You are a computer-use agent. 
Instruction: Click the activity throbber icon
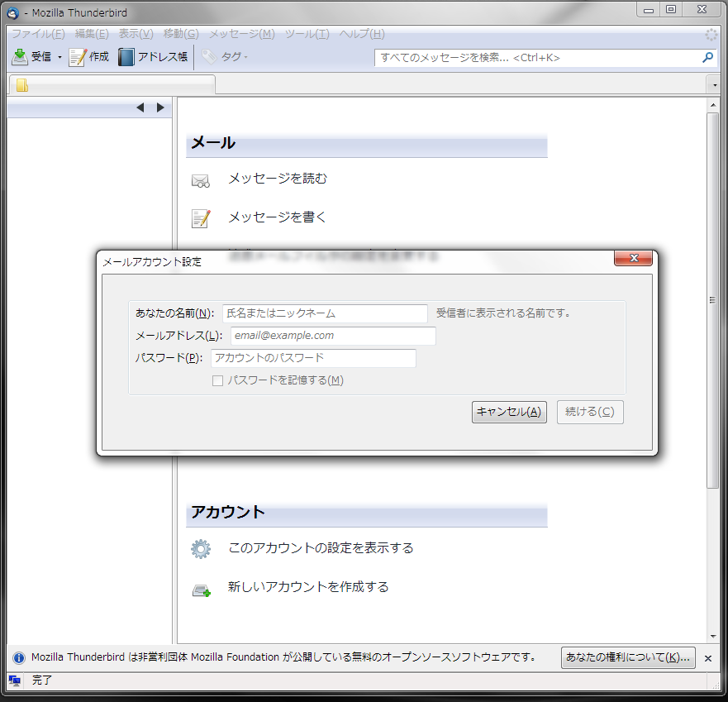point(711,35)
